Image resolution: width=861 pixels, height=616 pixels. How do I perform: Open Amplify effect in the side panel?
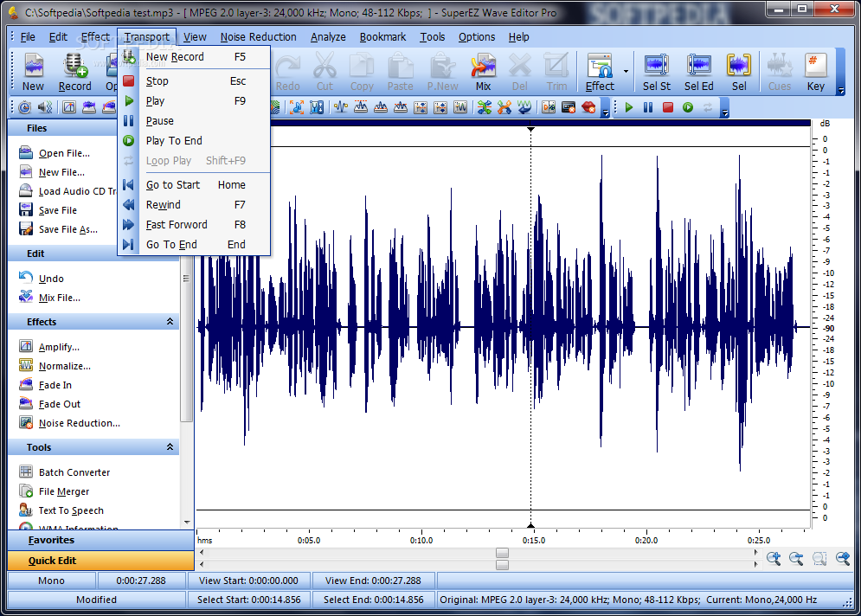[x=49, y=347]
